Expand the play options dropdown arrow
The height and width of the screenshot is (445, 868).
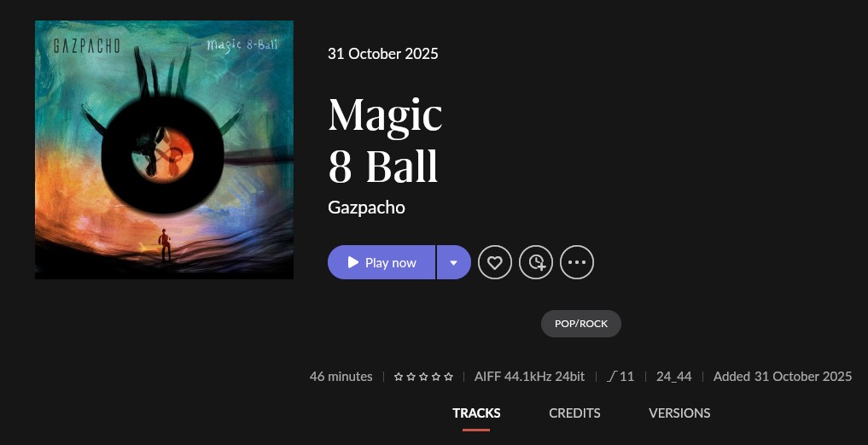point(454,262)
